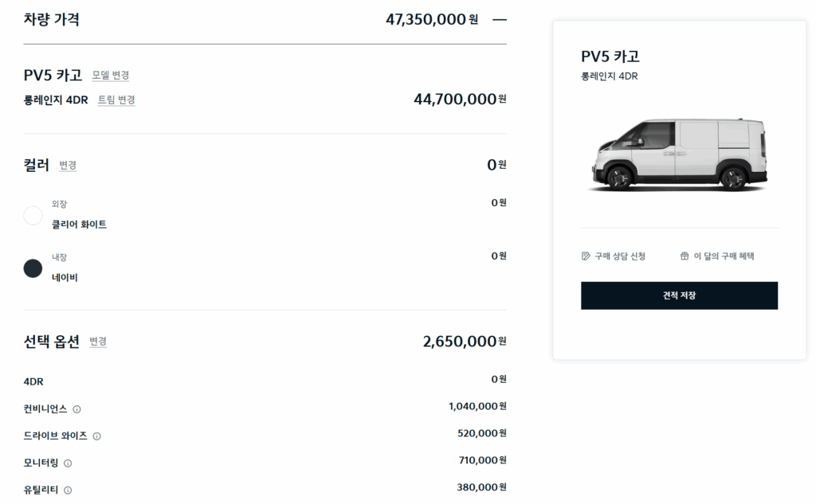Click 모델 변경 link

111,76
